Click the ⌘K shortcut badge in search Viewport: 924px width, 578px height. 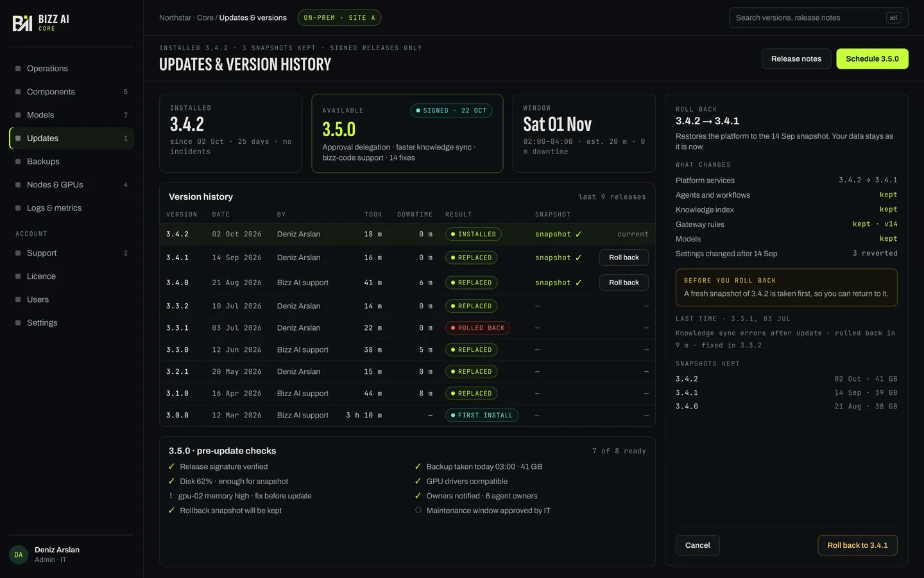[893, 18]
